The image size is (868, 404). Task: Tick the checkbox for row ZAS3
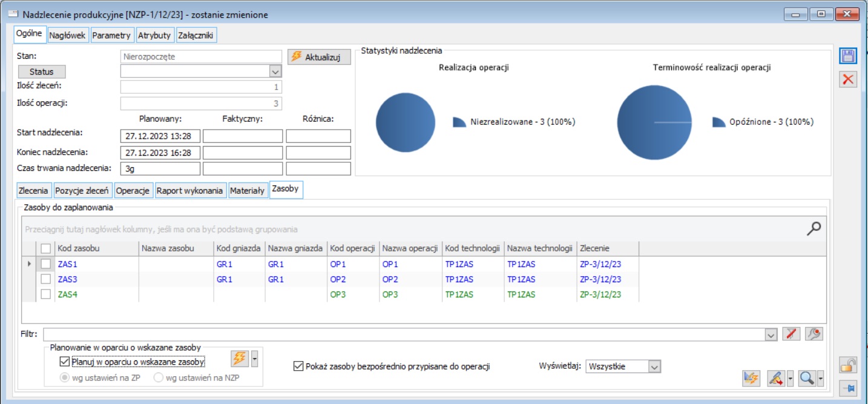tap(46, 279)
